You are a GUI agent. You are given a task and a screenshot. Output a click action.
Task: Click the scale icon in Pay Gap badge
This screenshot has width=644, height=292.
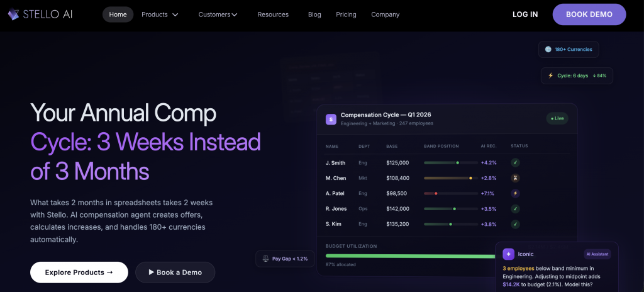(x=265, y=259)
